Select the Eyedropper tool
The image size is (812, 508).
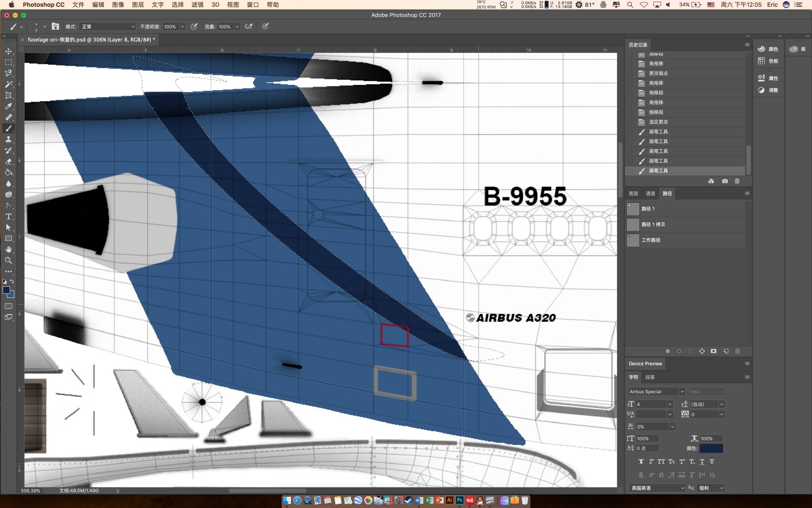[8, 106]
